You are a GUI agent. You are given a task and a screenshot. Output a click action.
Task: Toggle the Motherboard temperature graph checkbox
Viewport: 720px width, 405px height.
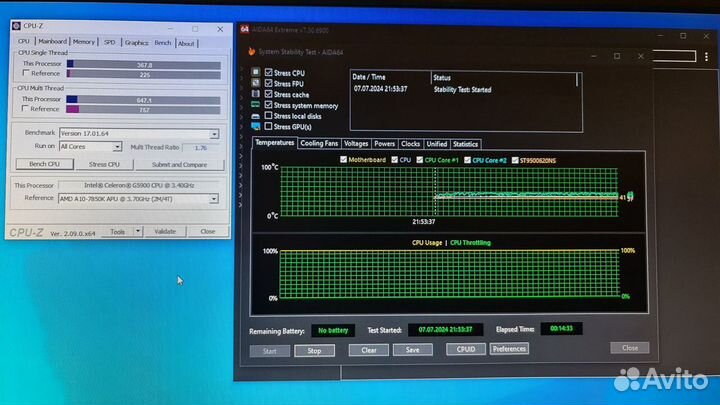coord(345,159)
